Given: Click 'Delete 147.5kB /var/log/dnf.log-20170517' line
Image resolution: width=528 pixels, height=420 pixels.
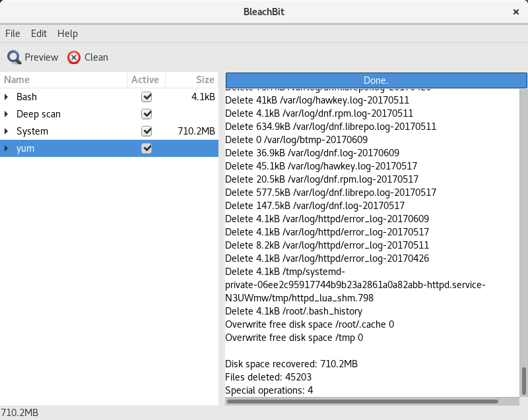Looking at the screenshot, I should click(315, 206).
